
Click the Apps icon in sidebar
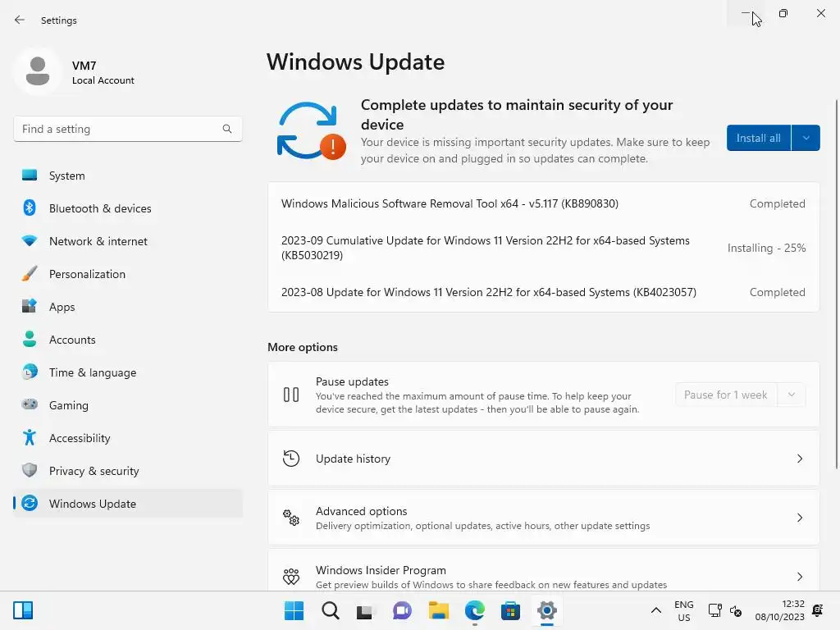pos(30,306)
